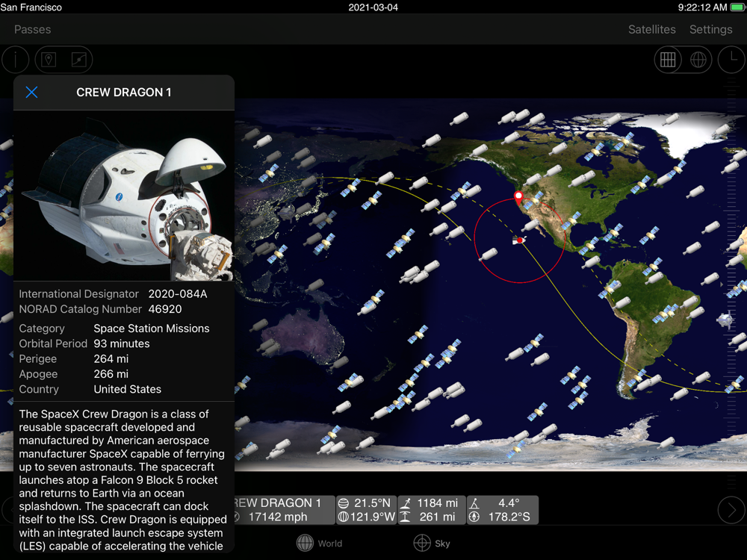Tap latitude 21.5°N readout
Image resolution: width=747 pixels, height=560 pixels.
click(x=367, y=503)
